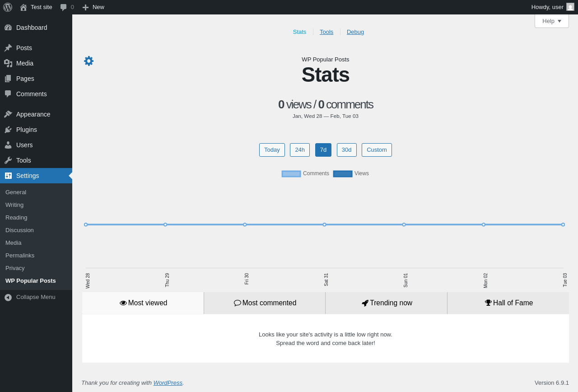Viewport: 578px width, 392px height.
Task: Open the comments bubble icon in admin bar
Action: click(x=64, y=7)
